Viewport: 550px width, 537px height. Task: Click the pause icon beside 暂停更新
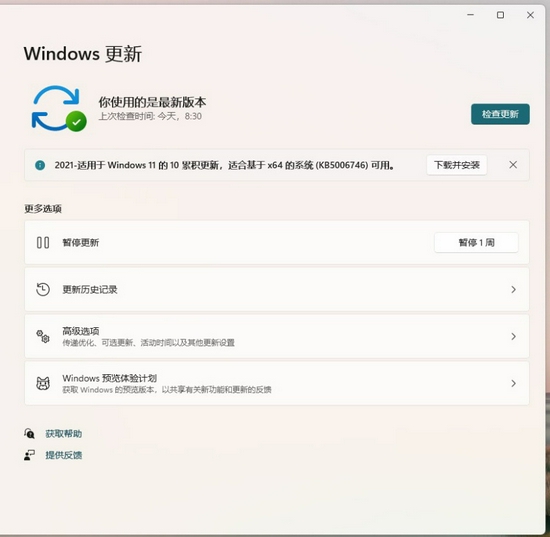[43, 242]
